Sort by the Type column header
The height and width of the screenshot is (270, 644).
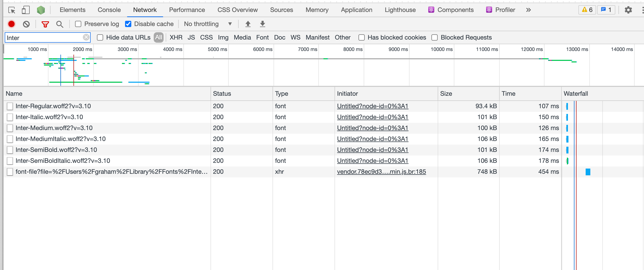point(304,94)
